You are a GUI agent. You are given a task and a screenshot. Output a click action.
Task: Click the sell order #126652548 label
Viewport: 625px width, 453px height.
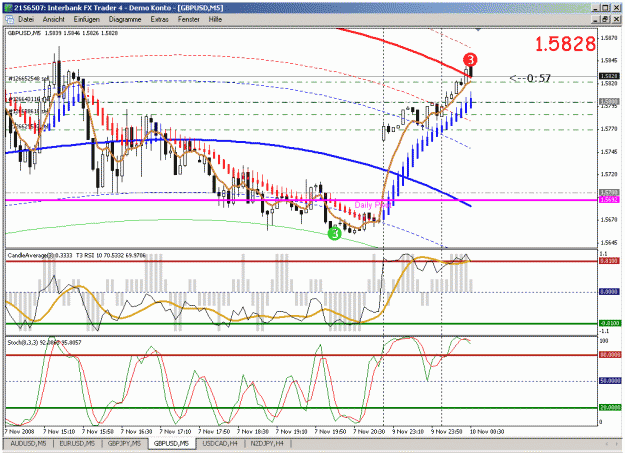[29, 79]
